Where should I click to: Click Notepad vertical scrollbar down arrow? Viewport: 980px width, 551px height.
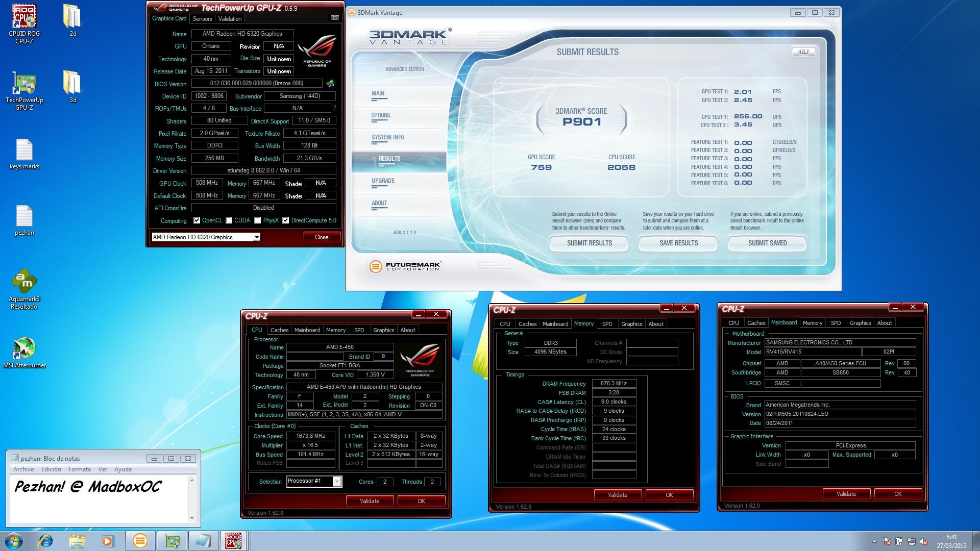(192, 518)
